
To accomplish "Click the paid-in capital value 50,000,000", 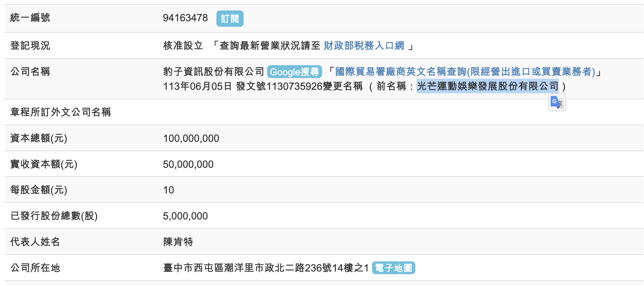I will [188, 164].
